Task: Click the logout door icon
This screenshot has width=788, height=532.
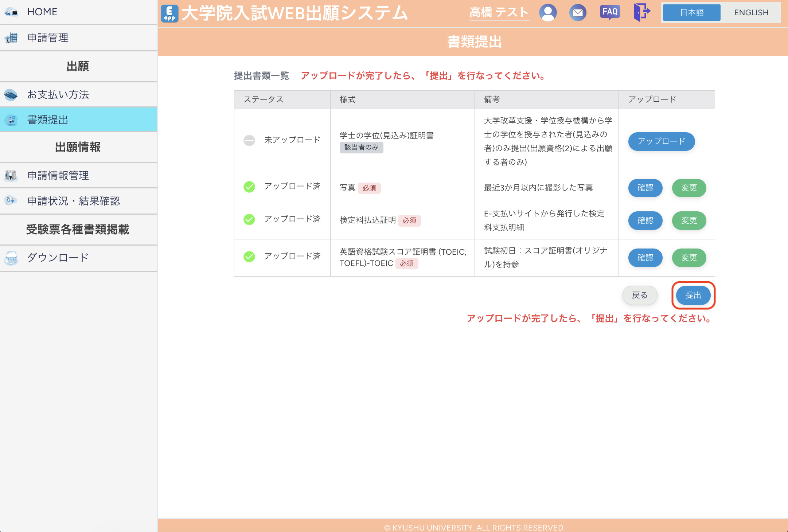Action: point(641,12)
